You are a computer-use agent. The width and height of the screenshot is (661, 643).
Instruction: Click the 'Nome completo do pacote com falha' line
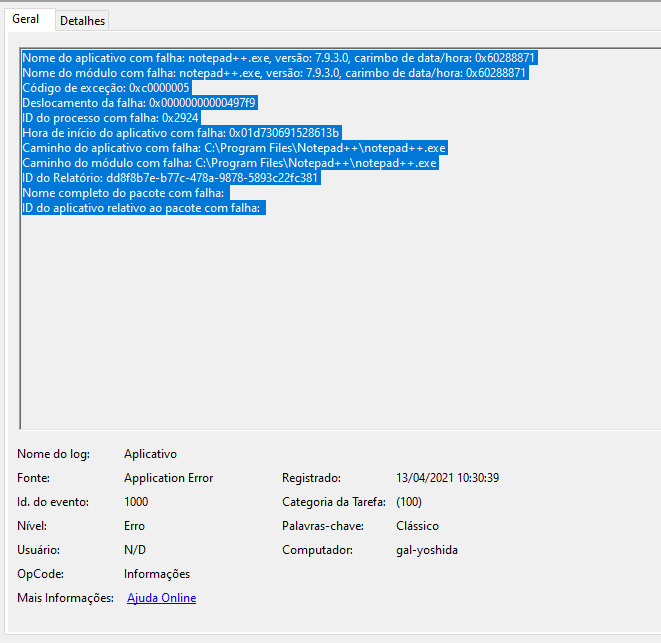(125, 193)
